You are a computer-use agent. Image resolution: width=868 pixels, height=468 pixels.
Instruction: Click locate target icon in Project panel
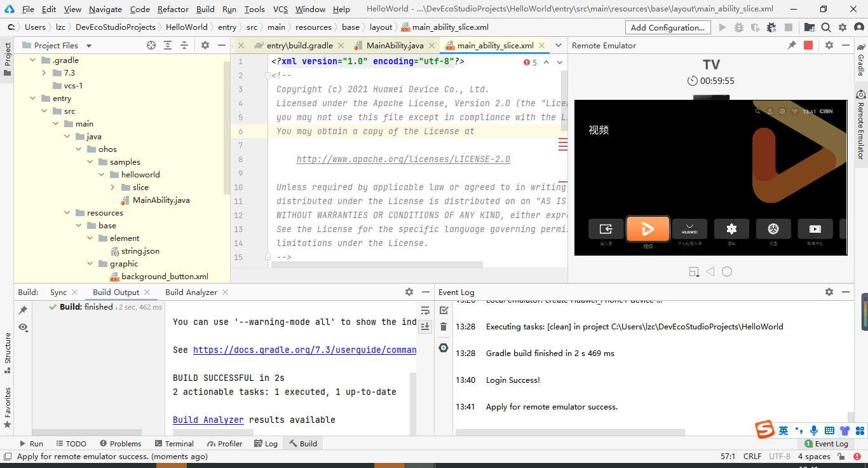[x=151, y=45]
